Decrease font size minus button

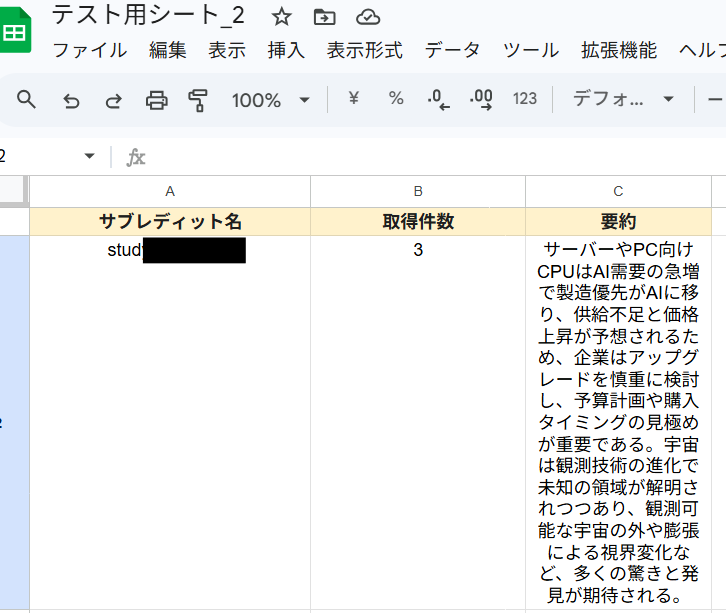tap(716, 99)
